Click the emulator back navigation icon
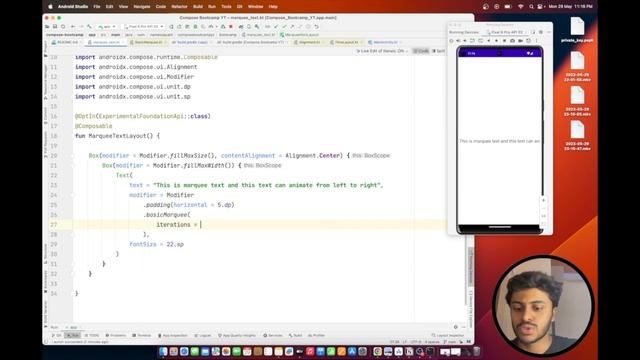 point(489,41)
